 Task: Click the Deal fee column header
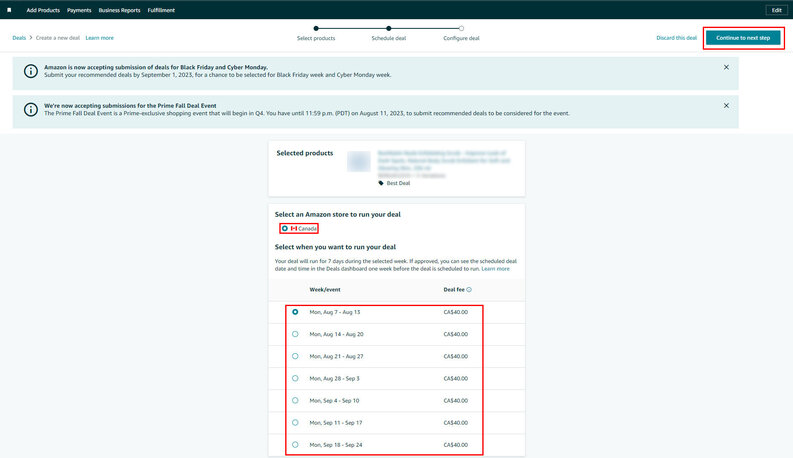coord(454,290)
